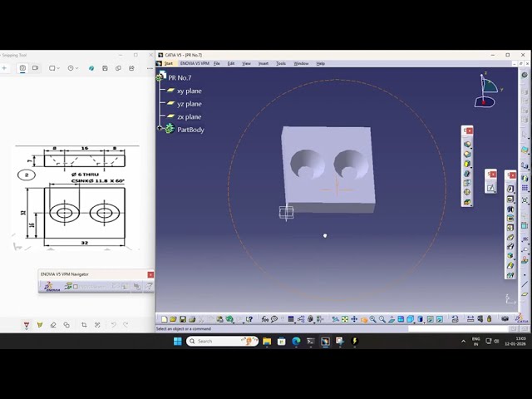Select the Pocket tool in sketch-based features toolbar
This screenshot has width=532, height=399.
pos(510,199)
